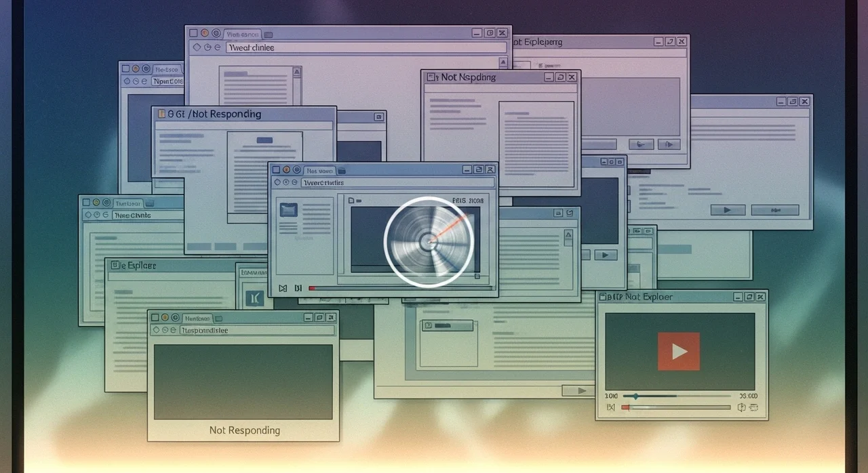Click the dark field in the bottom-center window
868x473 pixels.
click(448, 325)
